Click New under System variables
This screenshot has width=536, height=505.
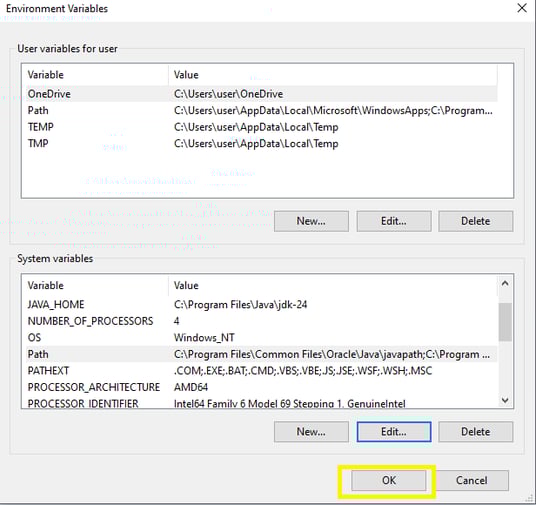click(x=311, y=432)
